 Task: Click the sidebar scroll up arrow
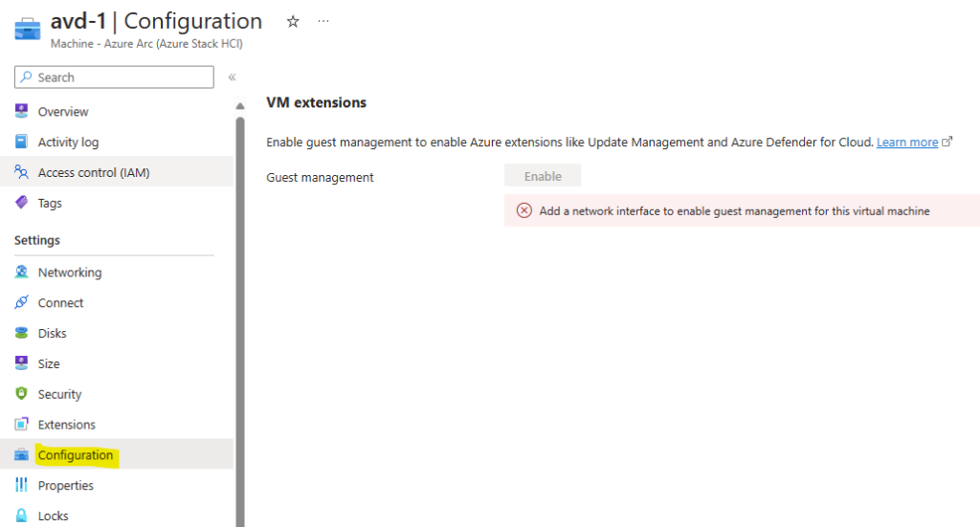click(240, 106)
